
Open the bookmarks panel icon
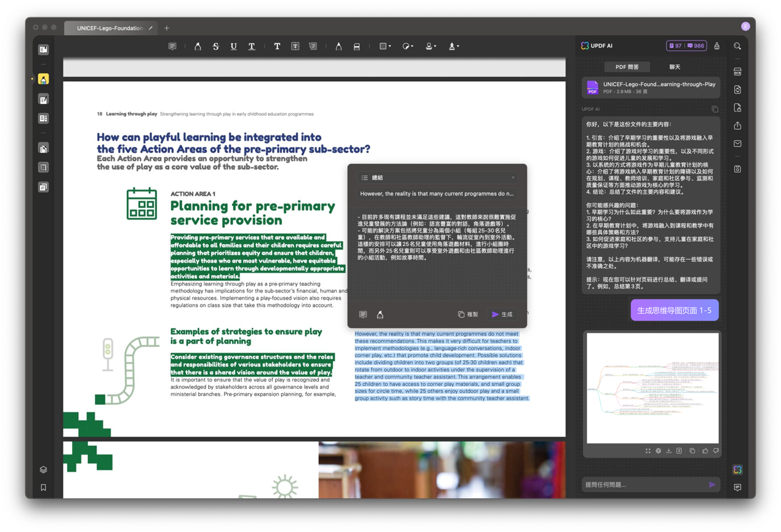pyautogui.click(x=43, y=488)
